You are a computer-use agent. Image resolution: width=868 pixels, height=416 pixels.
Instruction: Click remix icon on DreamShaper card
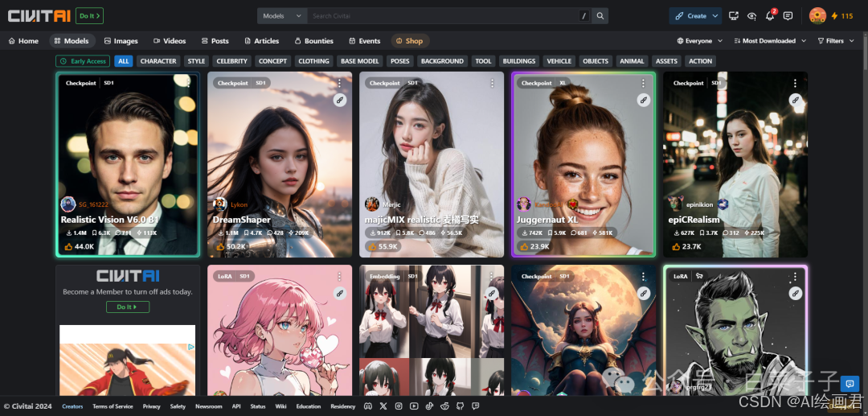339,101
